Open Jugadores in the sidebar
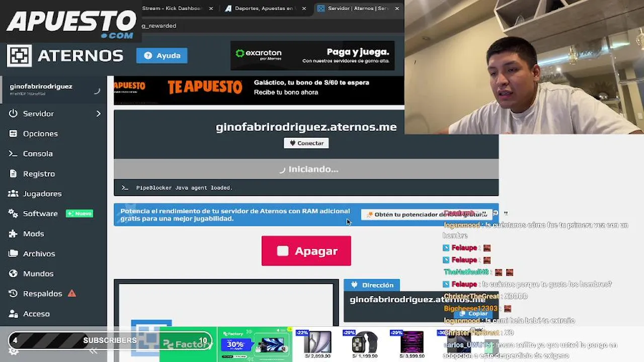The width and height of the screenshot is (644, 362). [x=42, y=194]
